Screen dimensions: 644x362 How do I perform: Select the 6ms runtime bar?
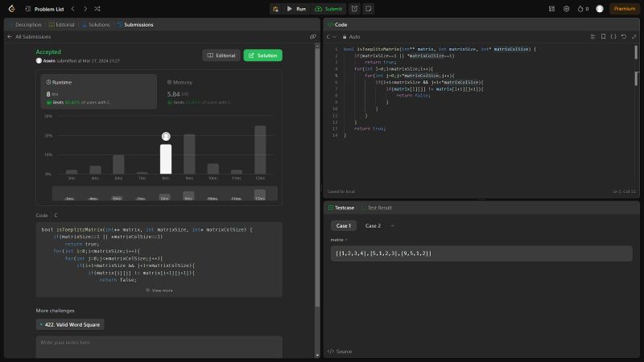coord(118,164)
